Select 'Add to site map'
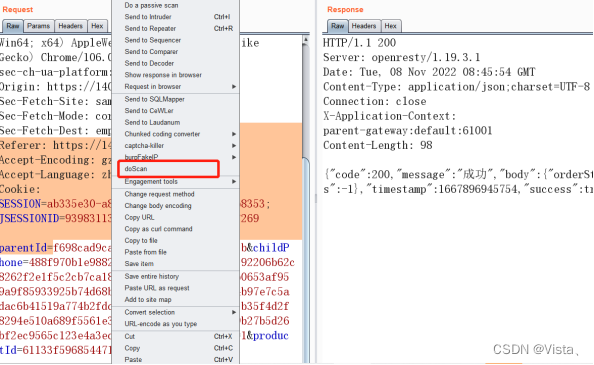Image resolution: width=594 pixels, height=365 pixels. coord(176,299)
